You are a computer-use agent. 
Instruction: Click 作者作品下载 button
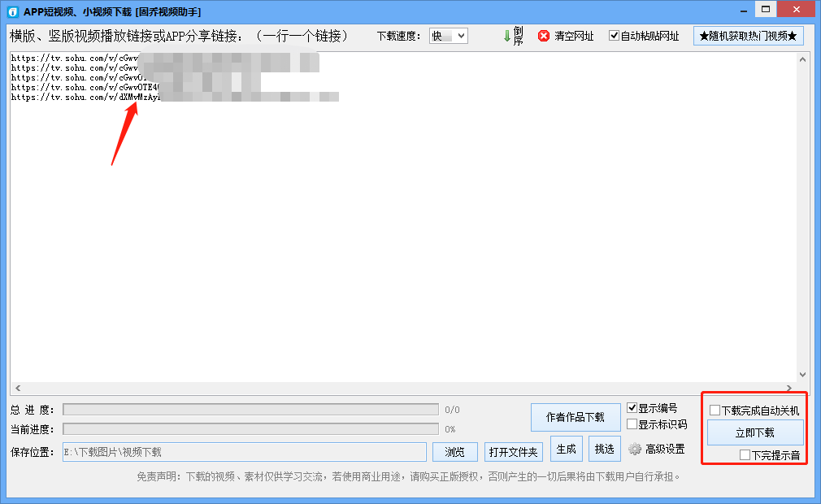click(x=576, y=417)
